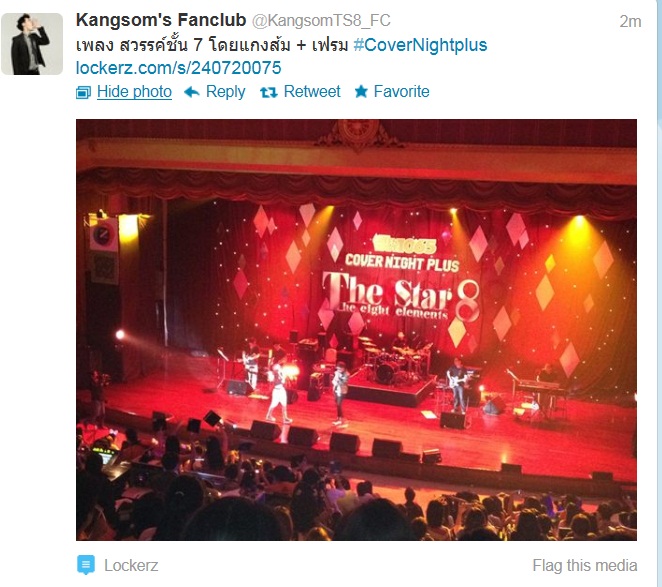Image resolution: width=662 pixels, height=587 pixels.
Task: View the Cover Night Plus concert photo
Action: pyautogui.click(x=356, y=330)
